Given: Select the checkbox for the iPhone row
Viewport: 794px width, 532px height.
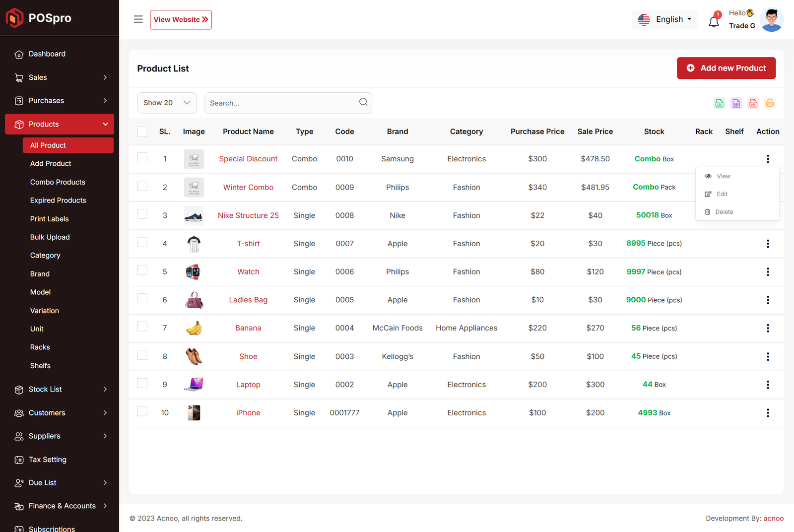Looking at the screenshot, I should click(142, 412).
